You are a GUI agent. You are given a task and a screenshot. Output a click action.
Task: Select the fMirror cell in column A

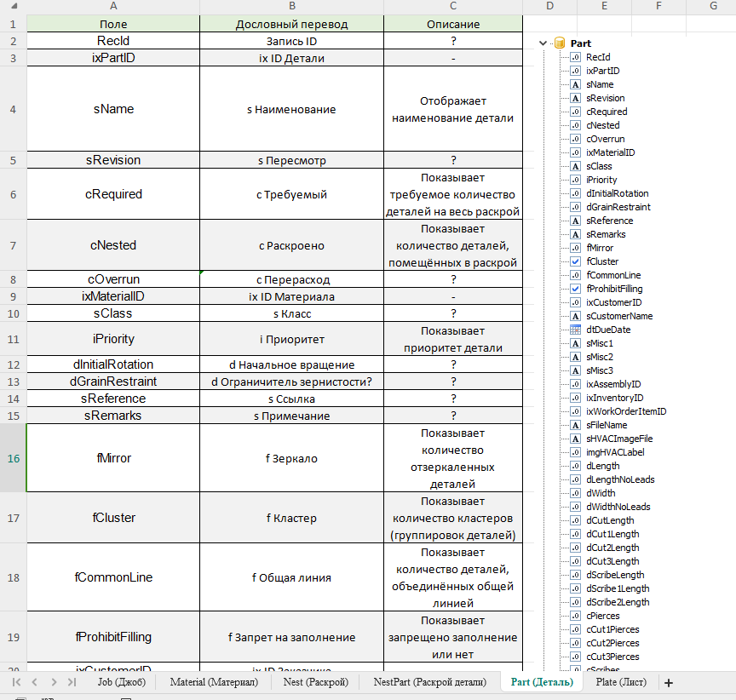pyautogui.click(x=113, y=458)
